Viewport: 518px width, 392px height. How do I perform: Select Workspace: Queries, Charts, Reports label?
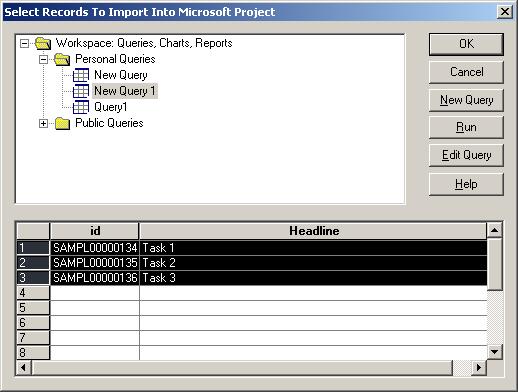click(x=144, y=43)
